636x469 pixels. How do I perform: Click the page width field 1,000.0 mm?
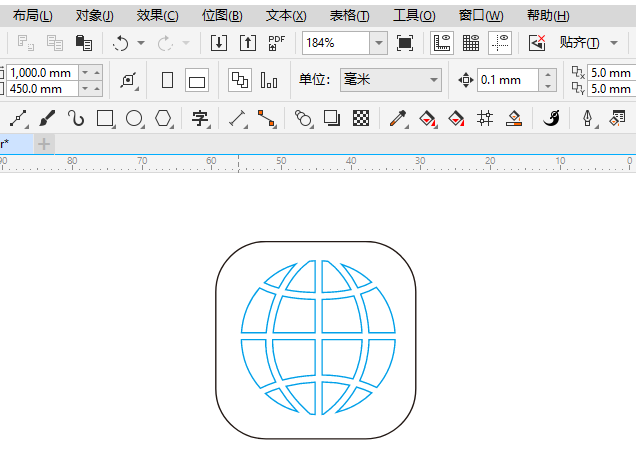click(43, 73)
